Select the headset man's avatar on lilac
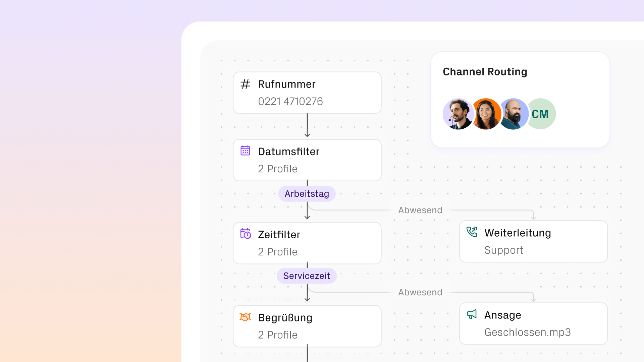The width and height of the screenshot is (644, 362). pos(458,114)
